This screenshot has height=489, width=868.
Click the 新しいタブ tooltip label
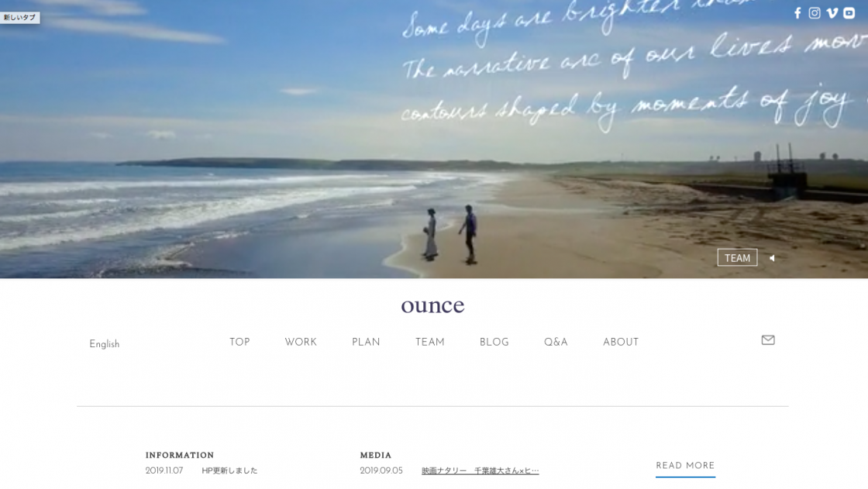point(19,18)
